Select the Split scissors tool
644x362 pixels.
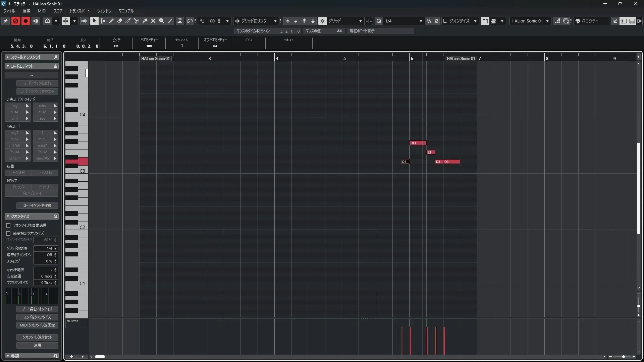[137, 21]
